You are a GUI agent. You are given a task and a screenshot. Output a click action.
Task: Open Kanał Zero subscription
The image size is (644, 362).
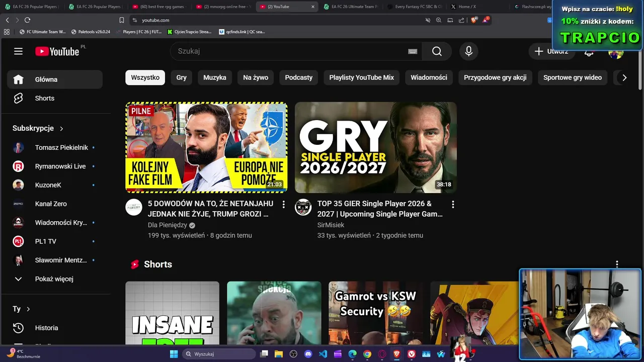click(55, 204)
